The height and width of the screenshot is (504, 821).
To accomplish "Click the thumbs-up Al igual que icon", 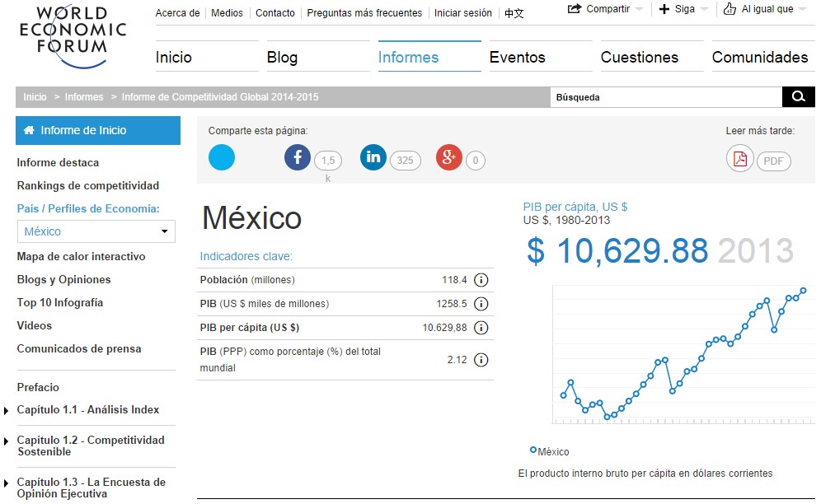I will pyautogui.click(x=730, y=8).
